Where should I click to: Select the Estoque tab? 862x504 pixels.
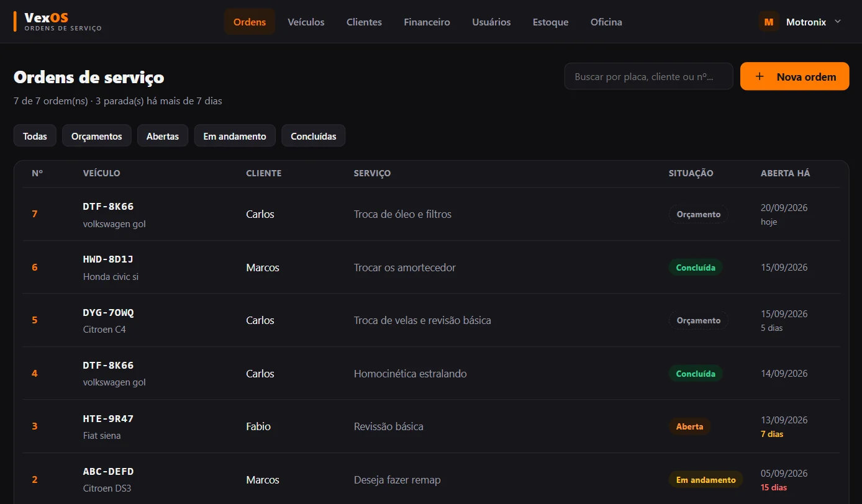(x=551, y=22)
